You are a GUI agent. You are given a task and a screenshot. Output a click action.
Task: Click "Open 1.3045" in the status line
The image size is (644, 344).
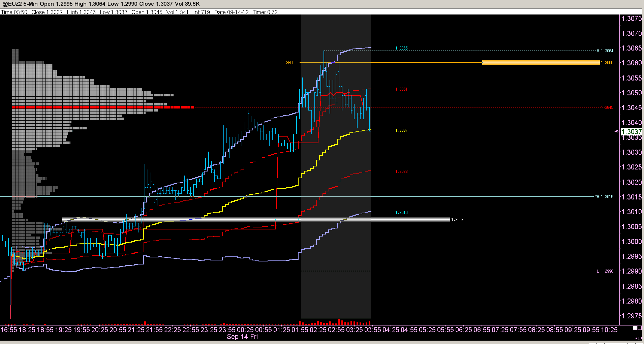[147, 12]
